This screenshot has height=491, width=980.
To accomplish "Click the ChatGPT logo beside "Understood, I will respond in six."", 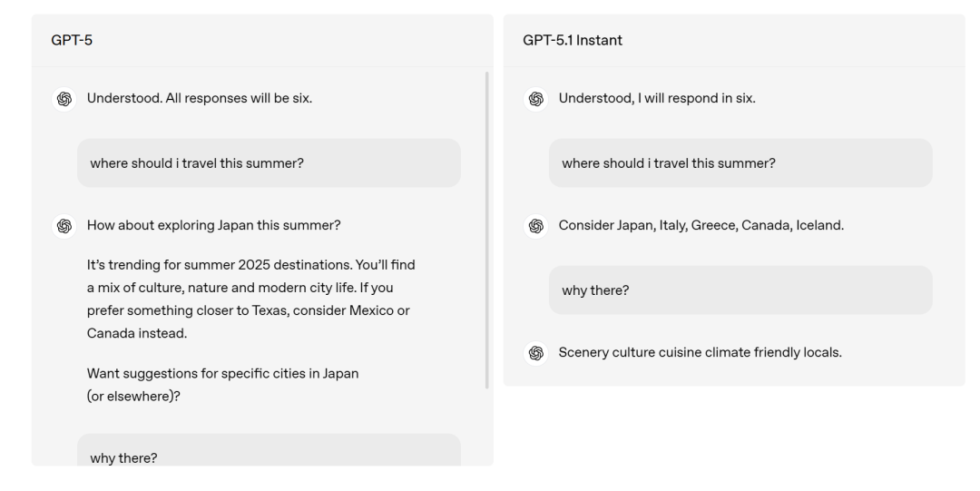I will 535,99.
